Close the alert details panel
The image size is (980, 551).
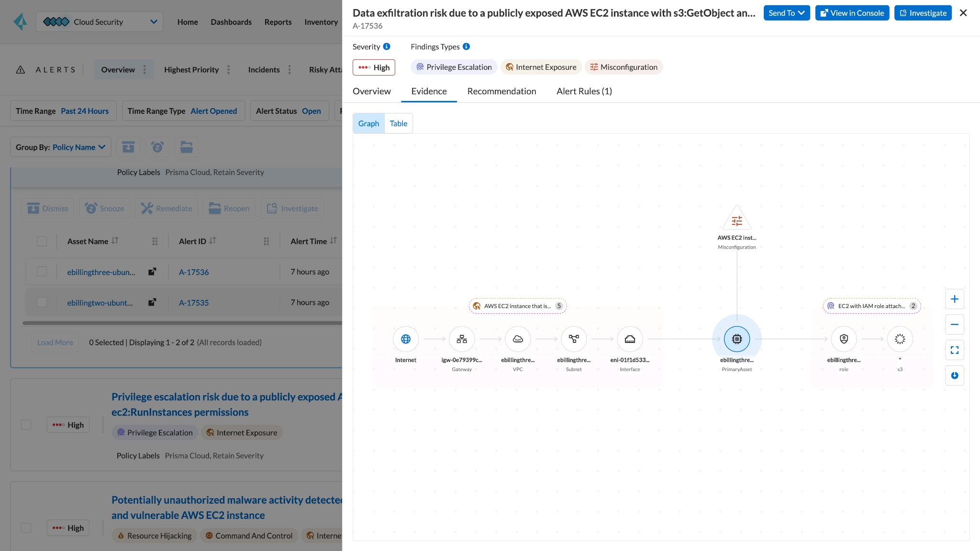(x=963, y=13)
